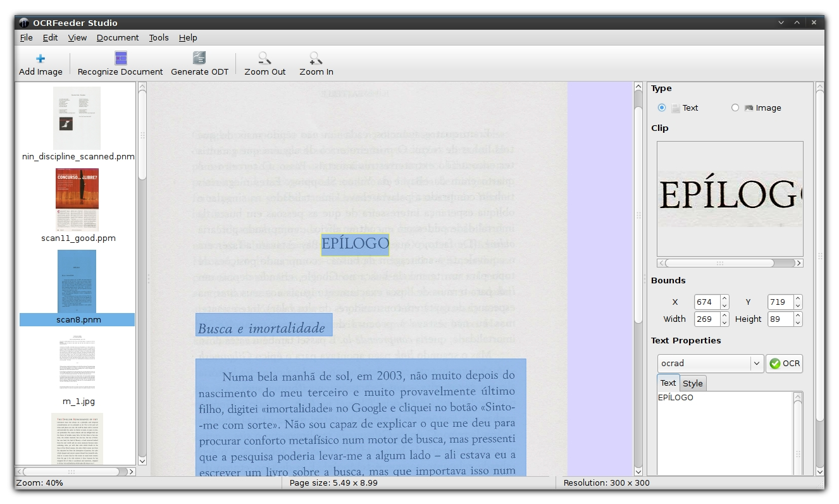Expand the ocrad engine dropdown

tap(756, 364)
